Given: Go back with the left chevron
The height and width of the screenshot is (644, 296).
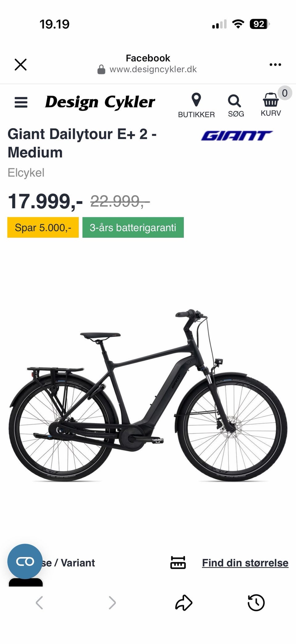Looking at the screenshot, I should point(39,602).
